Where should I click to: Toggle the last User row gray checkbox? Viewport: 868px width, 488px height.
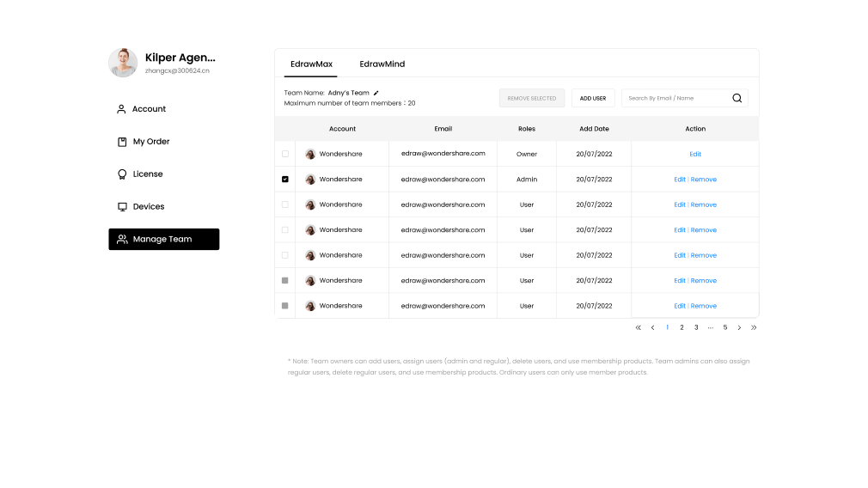[285, 306]
